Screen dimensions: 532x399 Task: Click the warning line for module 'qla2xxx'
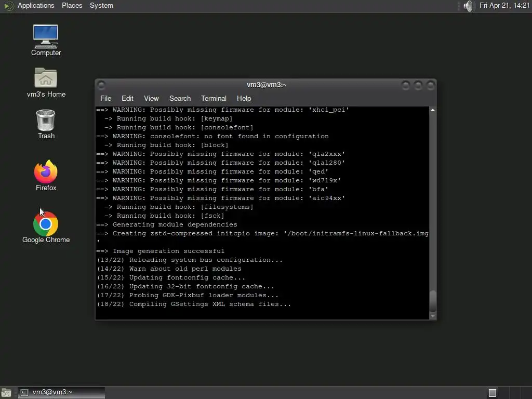220,154
